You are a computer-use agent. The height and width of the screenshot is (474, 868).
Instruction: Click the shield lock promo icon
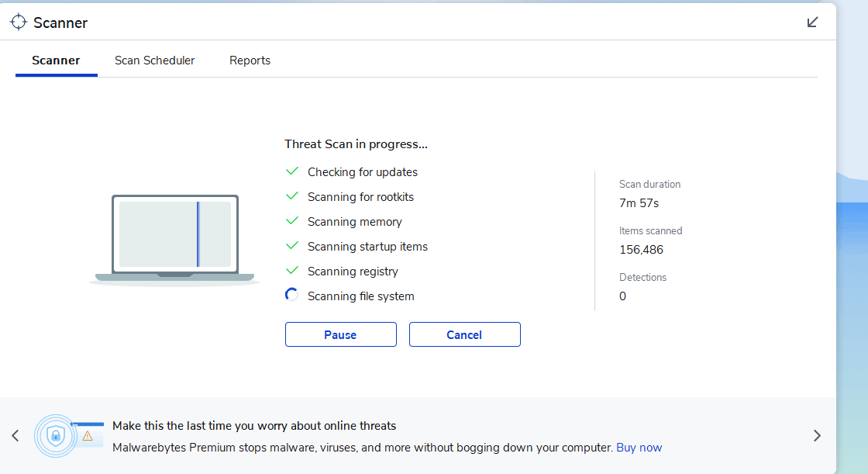tap(56, 436)
